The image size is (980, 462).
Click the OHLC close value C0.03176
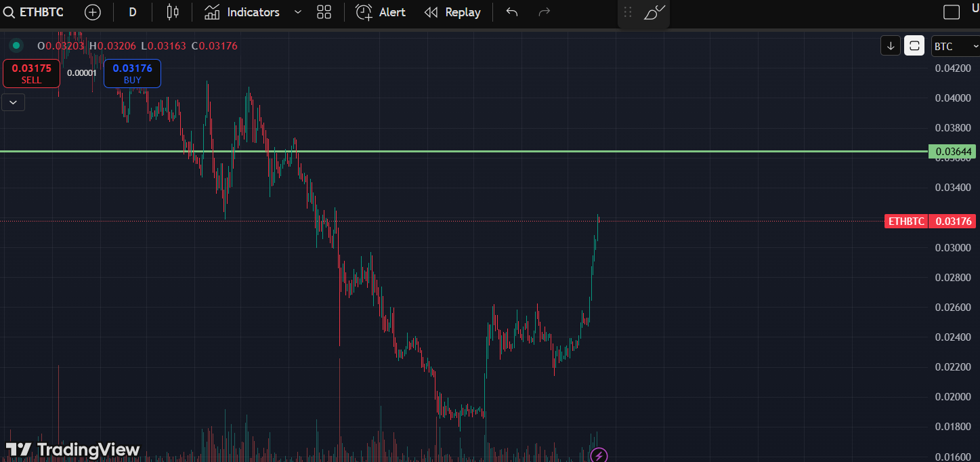click(214, 46)
